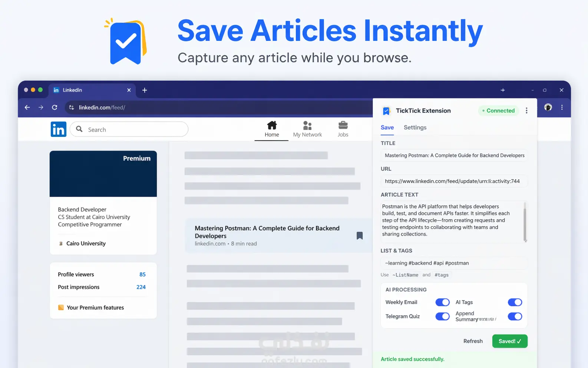Edit the TITLE input field
This screenshot has height=368, width=588.
(454, 155)
